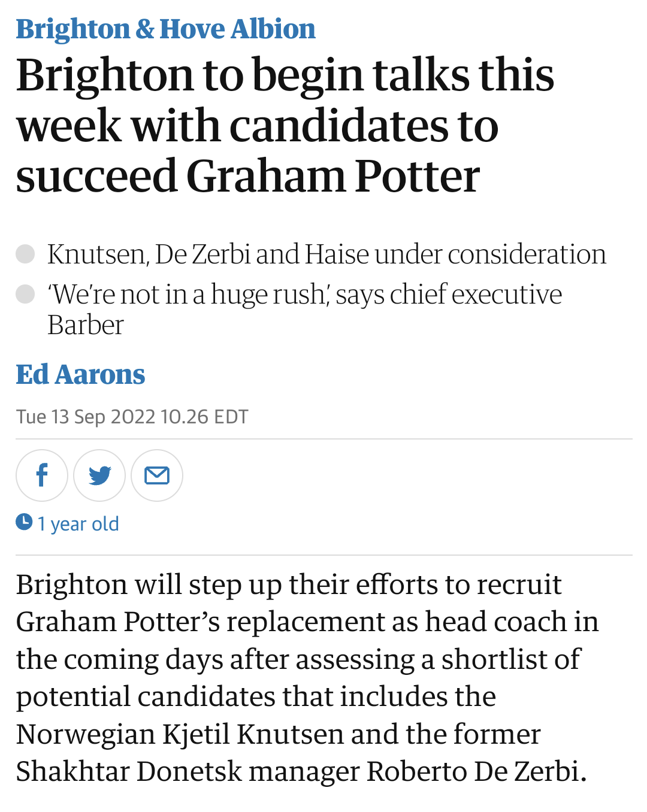This screenshot has width=647, height=812.
Task: Share the article on Facebook
Action: click(42, 475)
